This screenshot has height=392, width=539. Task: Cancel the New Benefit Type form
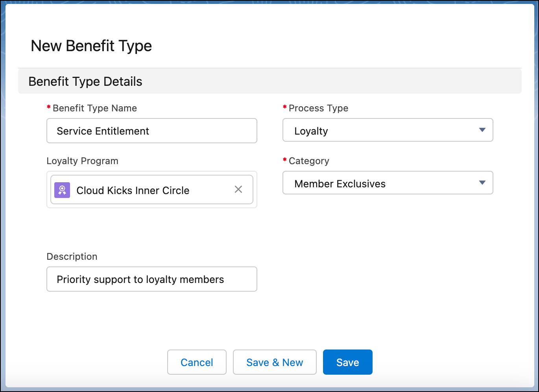tap(197, 362)
